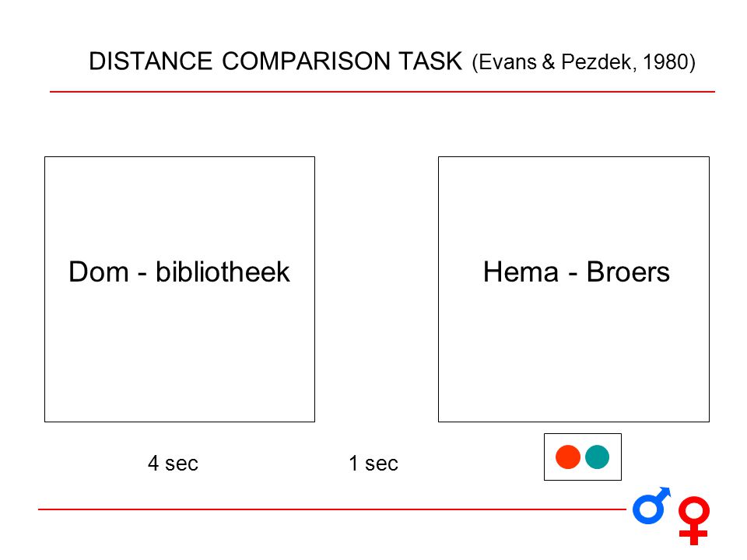Select the teal response circle
This screenshot has height=560, width=747.
(597, 457)
